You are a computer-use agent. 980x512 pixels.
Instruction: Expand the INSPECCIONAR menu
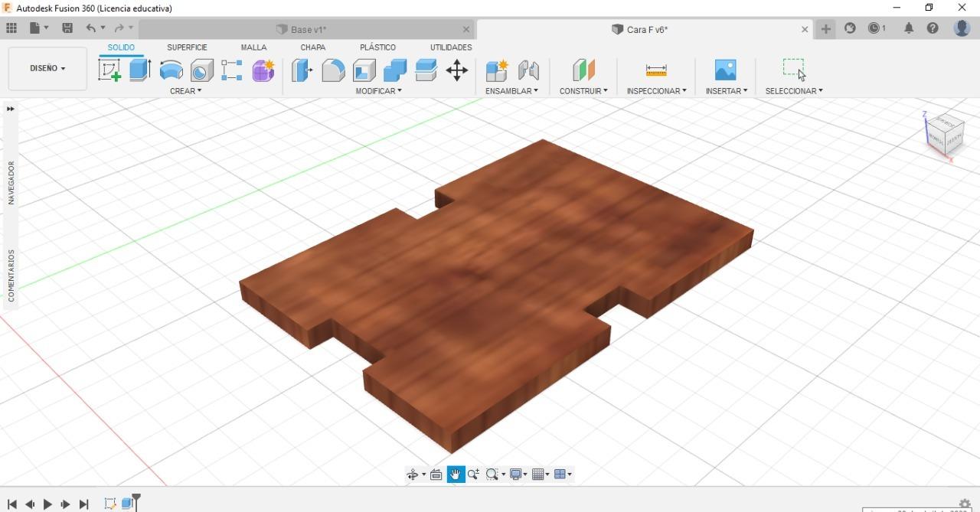tap(657, 91)
